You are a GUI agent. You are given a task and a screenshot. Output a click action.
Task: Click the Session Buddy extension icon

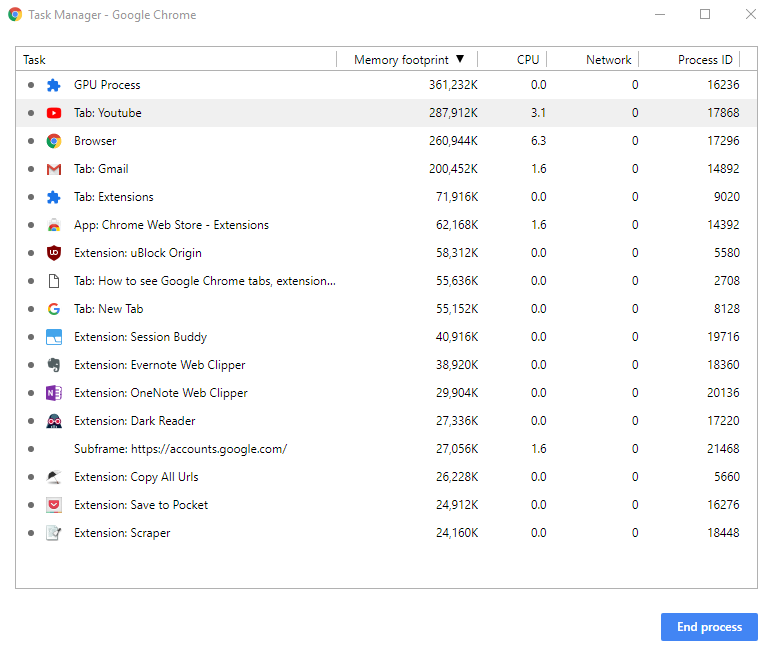click(54, 337)
